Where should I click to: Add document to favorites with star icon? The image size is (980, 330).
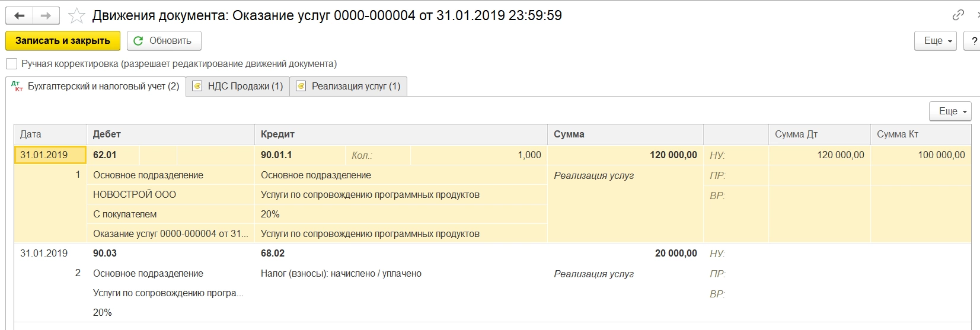76,16
